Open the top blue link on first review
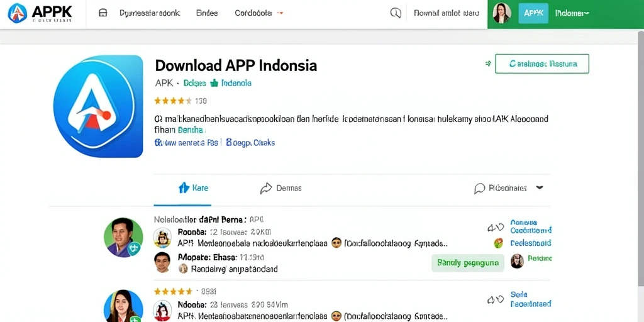 pyautogui.click(x=531, y=226)
